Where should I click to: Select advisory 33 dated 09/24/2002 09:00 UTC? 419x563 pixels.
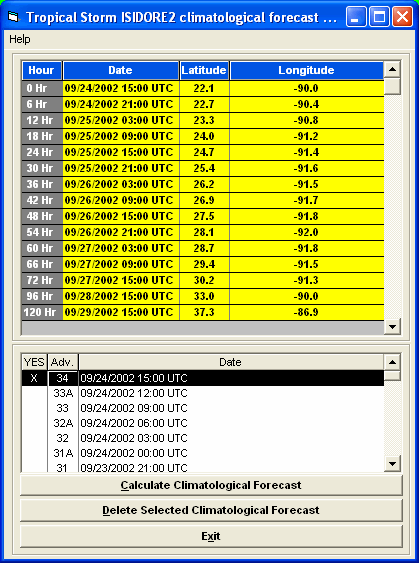203,408
